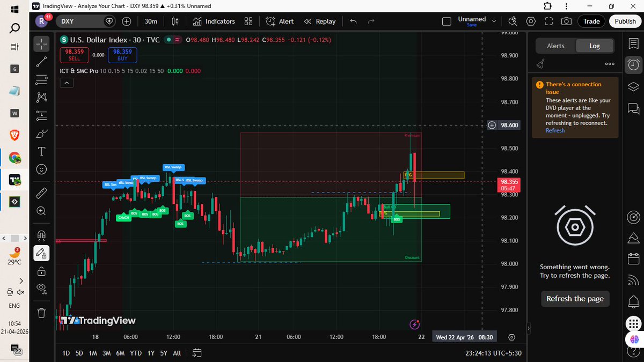
Task: Create a new Alert from toolbar
Action: [x=280, y=21]
